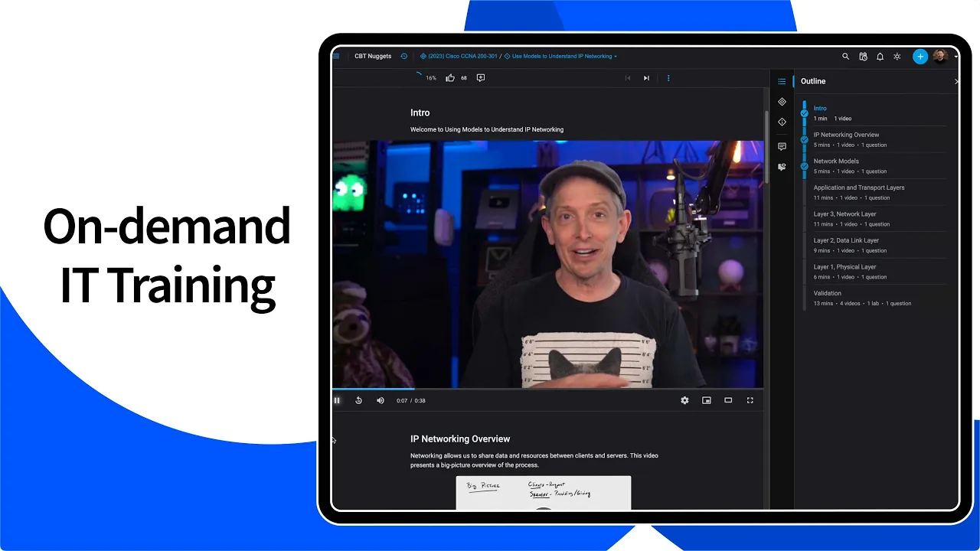The image size is (980, 551).
Task: Open Layer 1, Physical Layer in outline
Action: click(844, 267)
